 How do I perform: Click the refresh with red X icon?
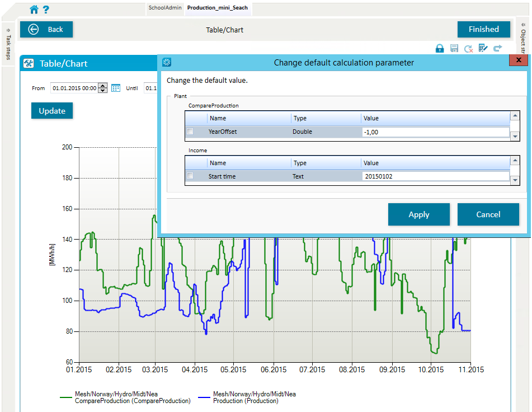coord(469,49)
